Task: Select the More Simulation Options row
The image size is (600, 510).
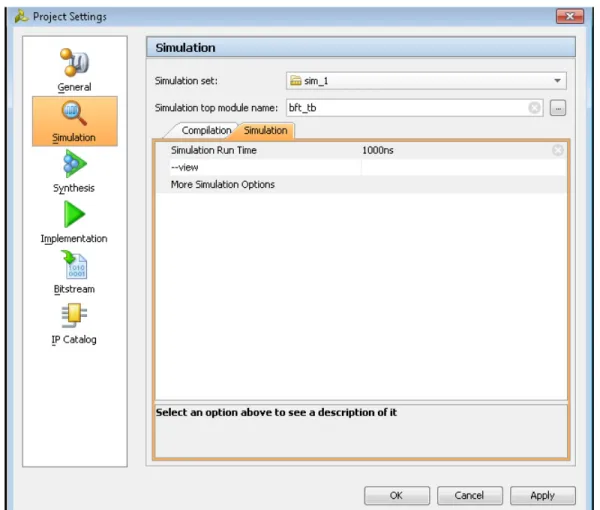Action: pos(361,185)
